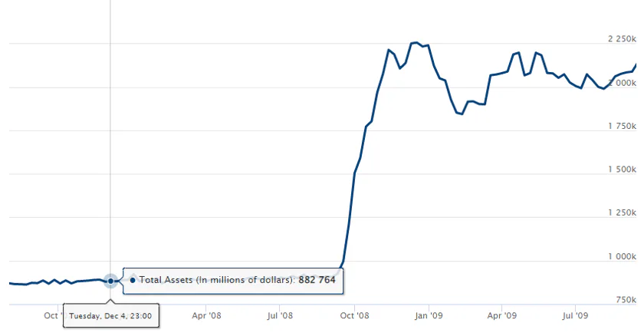Select the Apr '09 x-axis label
Viewport: 644px width, 336px height.
click(x=502, y=315)
